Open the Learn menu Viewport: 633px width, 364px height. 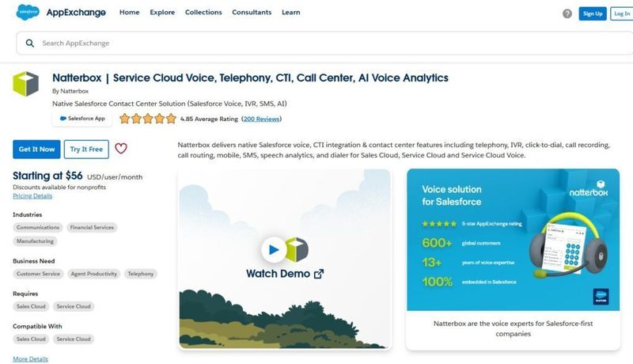pos(290,12)
